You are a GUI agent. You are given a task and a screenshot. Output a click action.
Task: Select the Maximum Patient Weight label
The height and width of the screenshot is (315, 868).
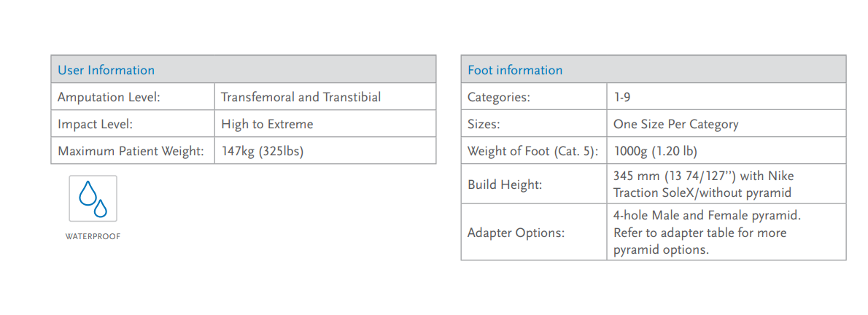pos(131,151)
